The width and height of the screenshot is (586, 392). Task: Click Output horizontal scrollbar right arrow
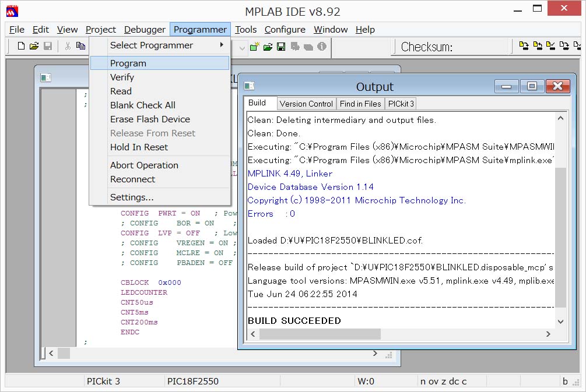(548, 334)
